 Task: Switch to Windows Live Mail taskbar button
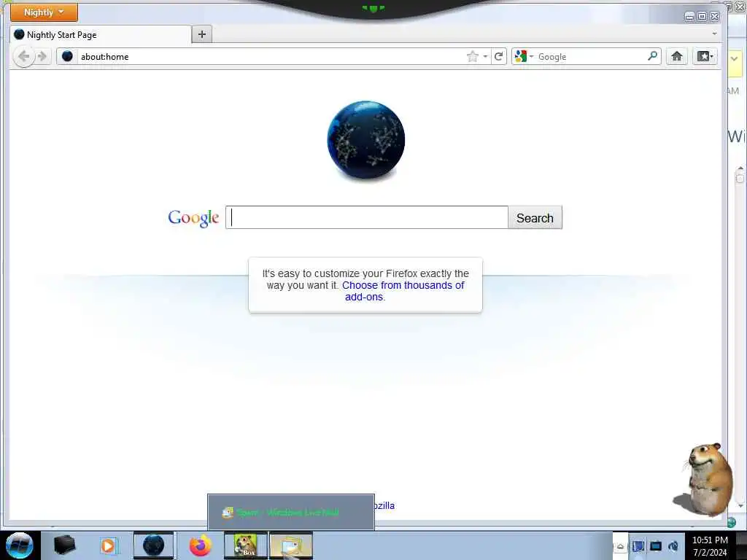click(x=291, y=545)
